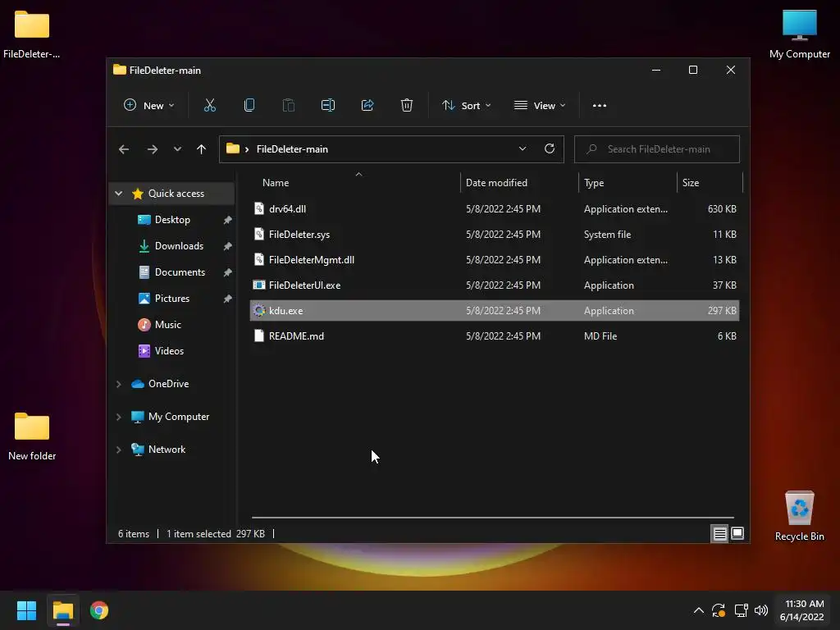Click the Rename icon in toolbar
The image size is (840, 630).
[328, 106]
